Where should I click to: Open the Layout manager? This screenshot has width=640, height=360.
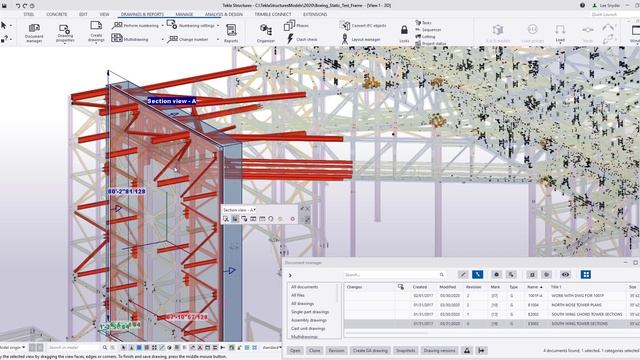pos(360,39)
